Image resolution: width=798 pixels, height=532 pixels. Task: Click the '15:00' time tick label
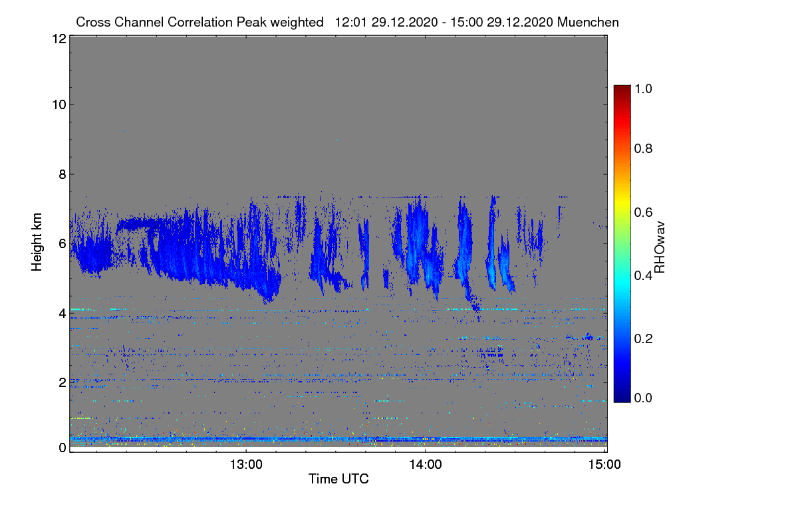pos(605,465)
